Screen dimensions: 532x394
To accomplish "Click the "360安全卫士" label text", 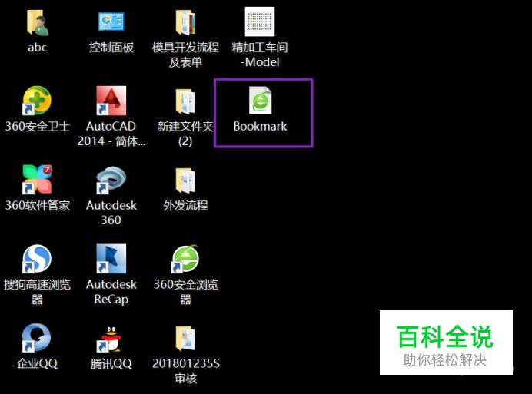I will click(x=38, y=127).
